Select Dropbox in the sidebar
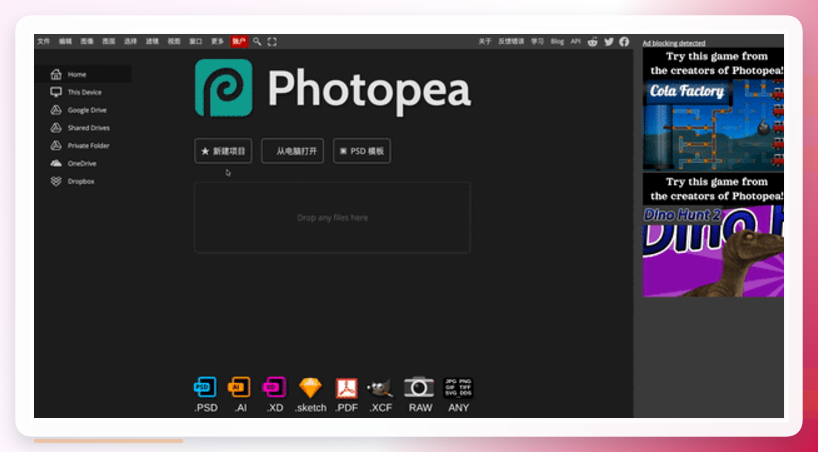Viewport: 818px width, 452px height. [x=83, y=181]
